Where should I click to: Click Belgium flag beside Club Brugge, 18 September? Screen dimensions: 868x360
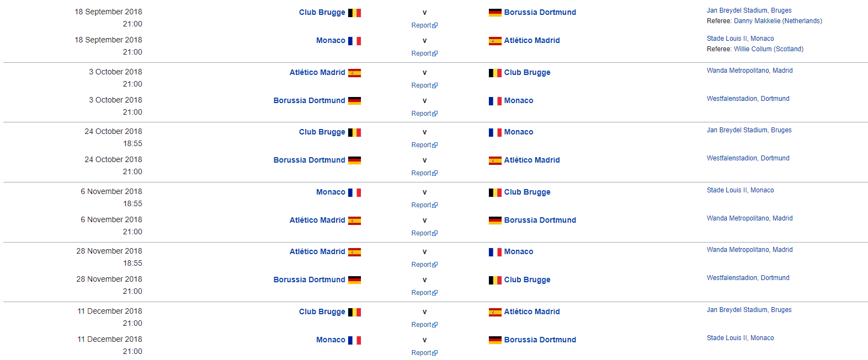354,13
